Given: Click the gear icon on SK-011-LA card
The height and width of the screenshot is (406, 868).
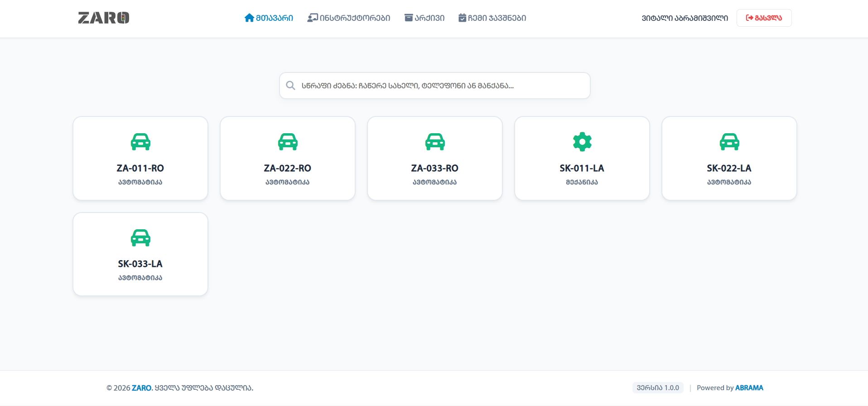Looking at the screenshot, I should [582, 142].
